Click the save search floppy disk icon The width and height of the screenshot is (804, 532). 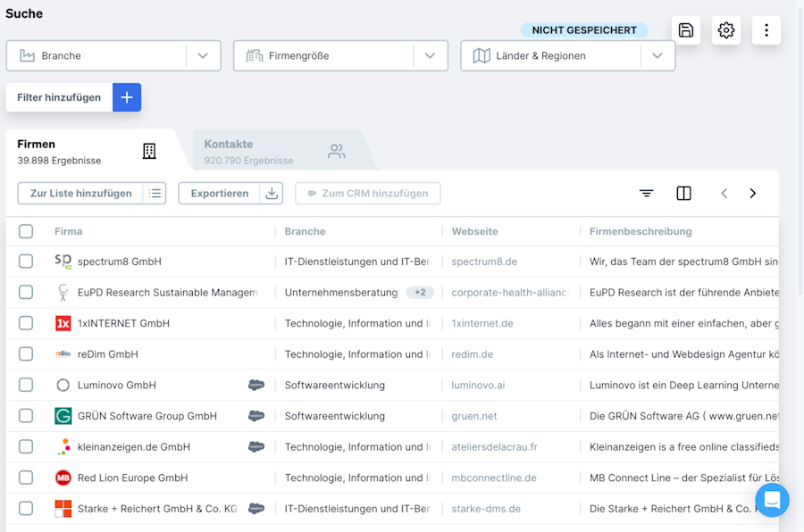(685, 30)
